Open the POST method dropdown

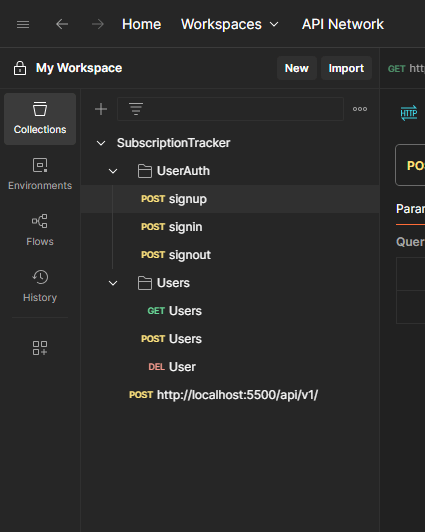pos(411,165)
